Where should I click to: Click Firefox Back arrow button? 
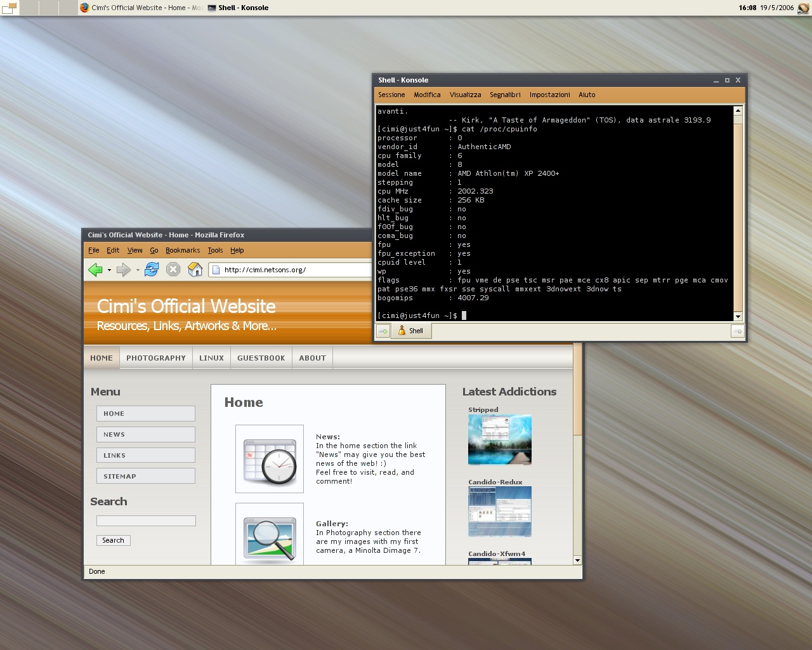[95, 270]
